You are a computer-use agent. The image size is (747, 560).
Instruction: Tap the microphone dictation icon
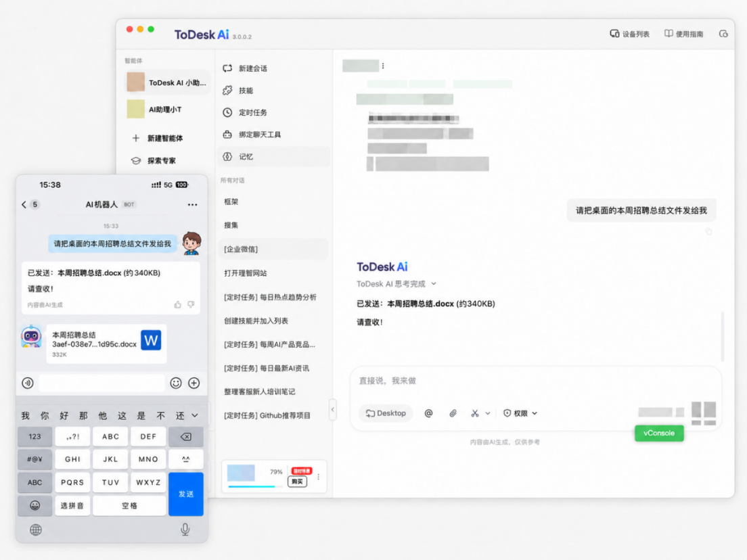pyautogui.click(x=185, y=530)
